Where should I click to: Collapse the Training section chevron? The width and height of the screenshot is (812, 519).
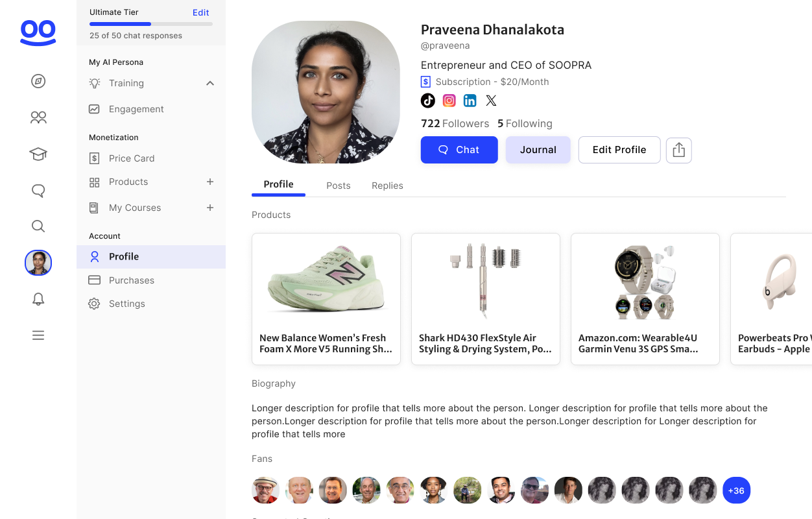pos(209,83)
